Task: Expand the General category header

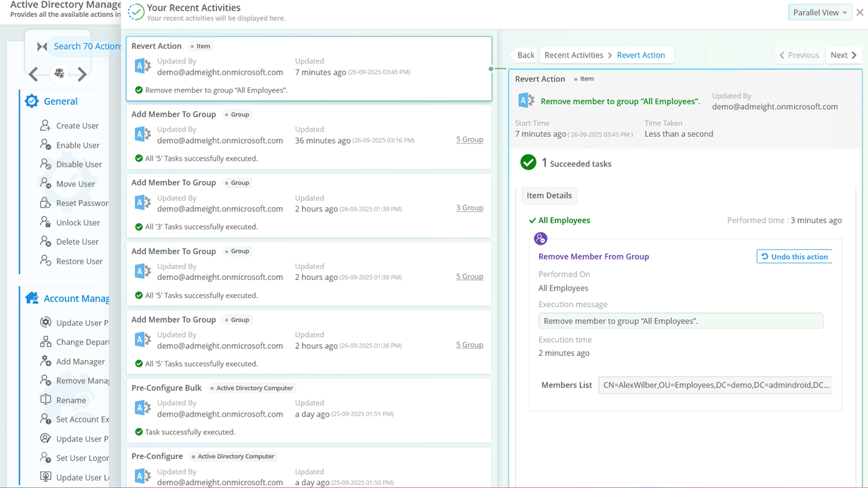Action: coord(60,101)
